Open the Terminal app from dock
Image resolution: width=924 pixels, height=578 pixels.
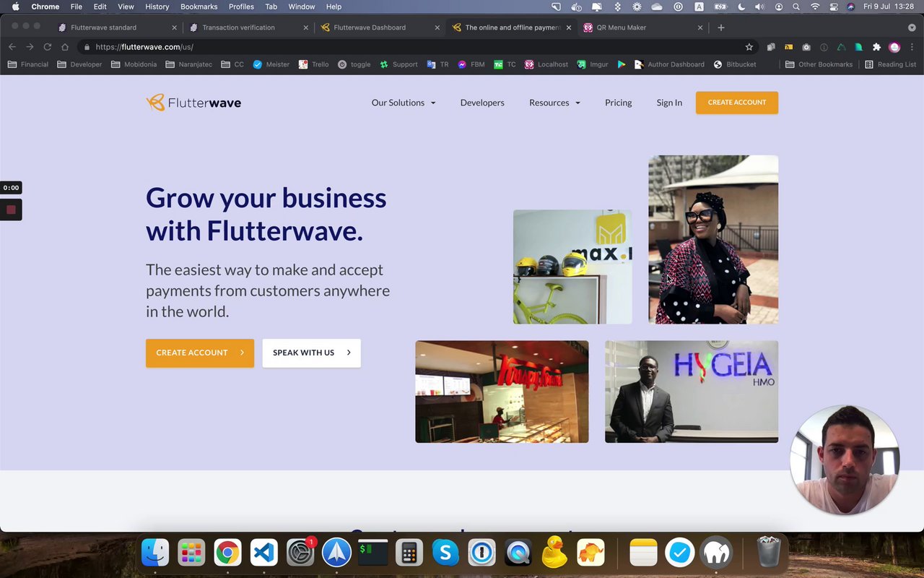tap(373, 553)
